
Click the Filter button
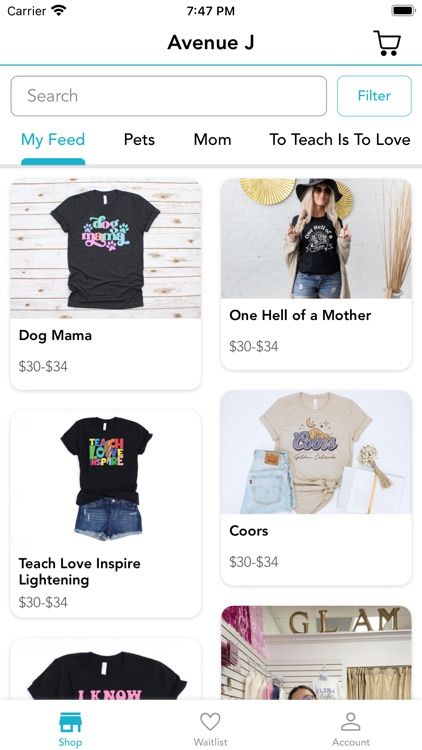(374, 96)
